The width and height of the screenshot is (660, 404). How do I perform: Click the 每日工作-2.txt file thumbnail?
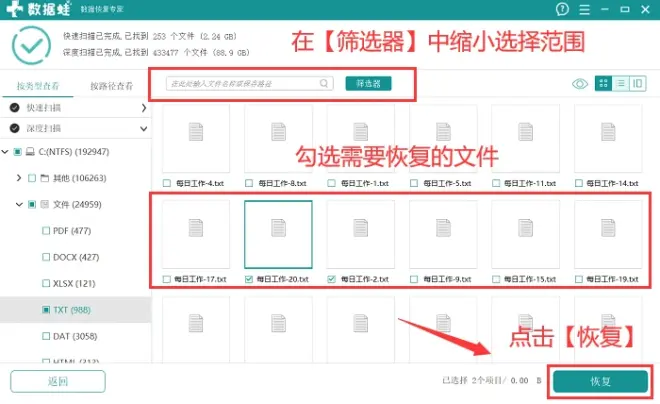(361, 234)
